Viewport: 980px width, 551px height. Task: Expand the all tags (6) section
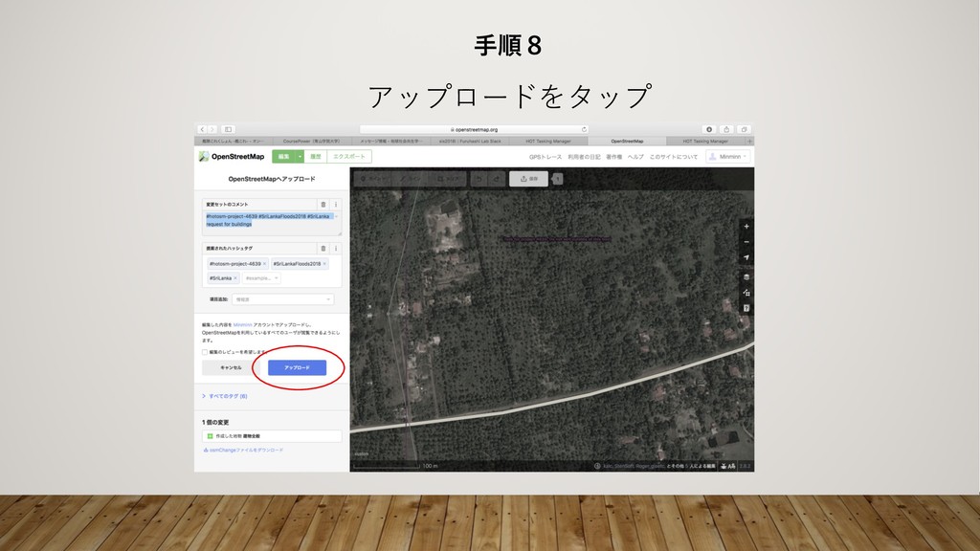225,396
